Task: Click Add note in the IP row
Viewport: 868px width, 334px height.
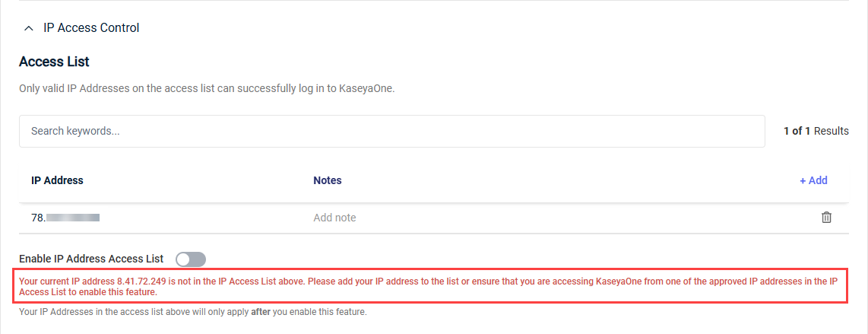Action: [x=334, y=218]
